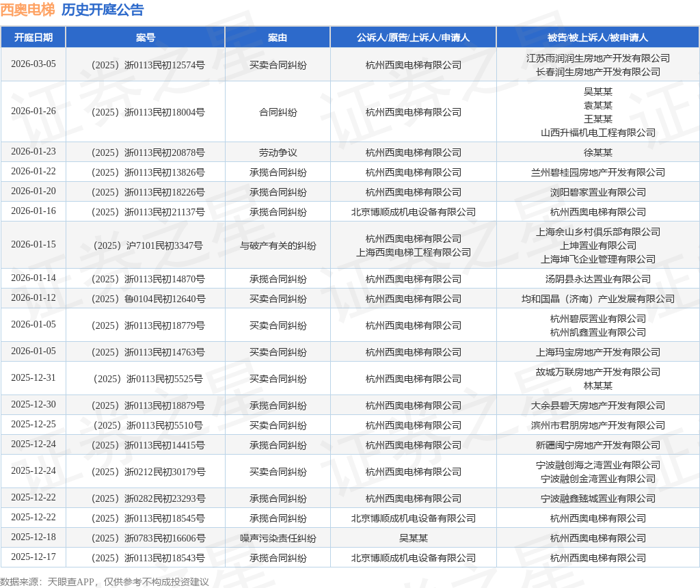
Task: Click defendant 长春润生房地产开发有限公司
Action: [x=598, y=72]
